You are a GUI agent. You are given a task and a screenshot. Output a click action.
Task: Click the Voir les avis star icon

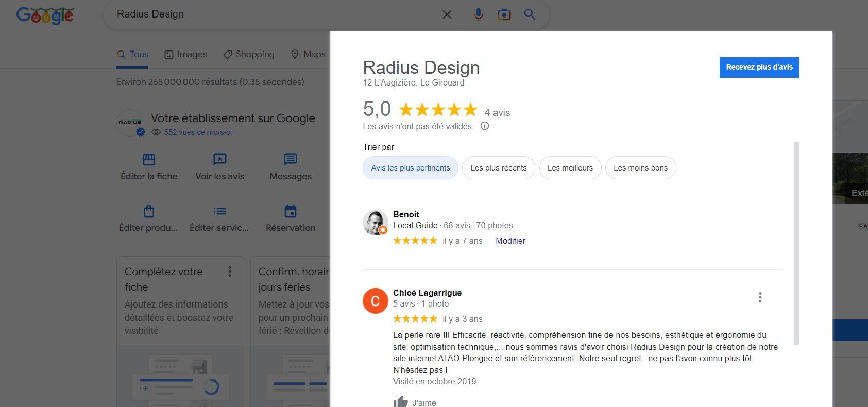tap(220, 159)
